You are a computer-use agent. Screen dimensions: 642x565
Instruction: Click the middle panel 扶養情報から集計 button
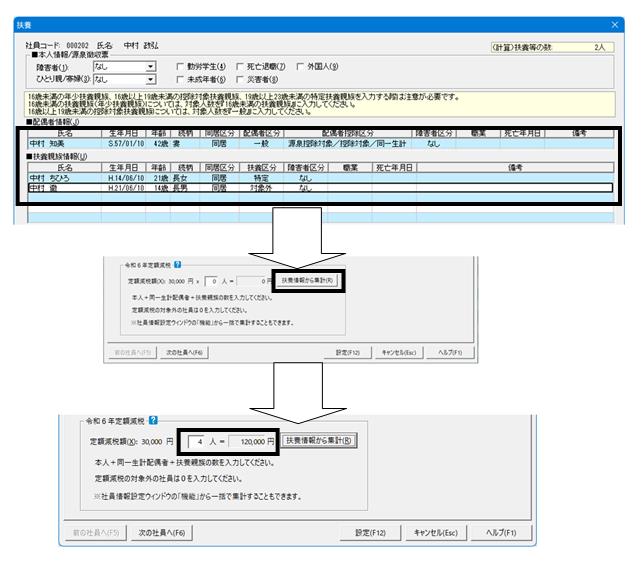[307, 280]
